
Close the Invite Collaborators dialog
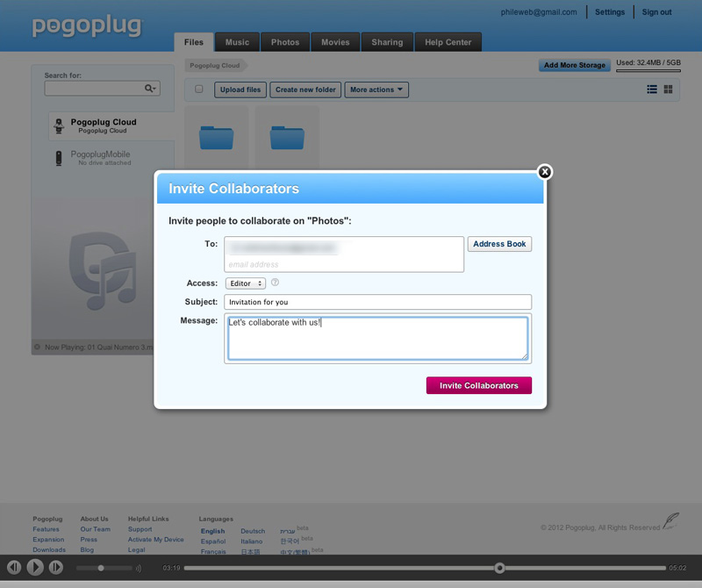pos(544,172)
